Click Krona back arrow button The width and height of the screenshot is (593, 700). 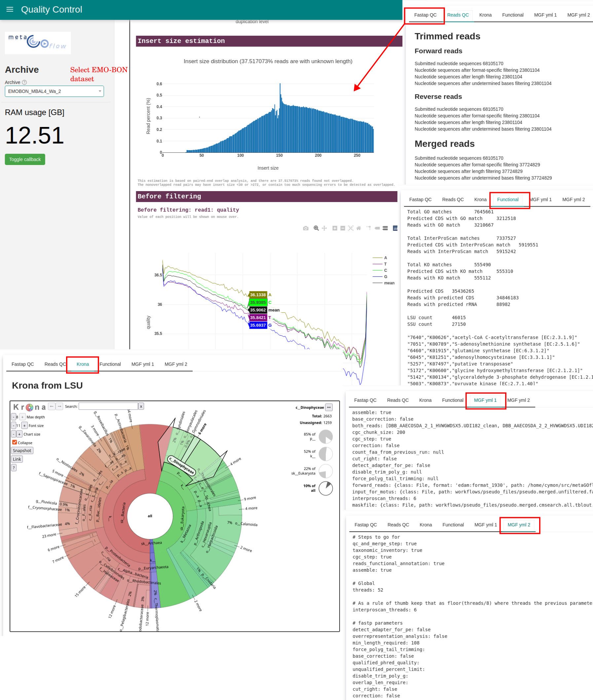52,406
